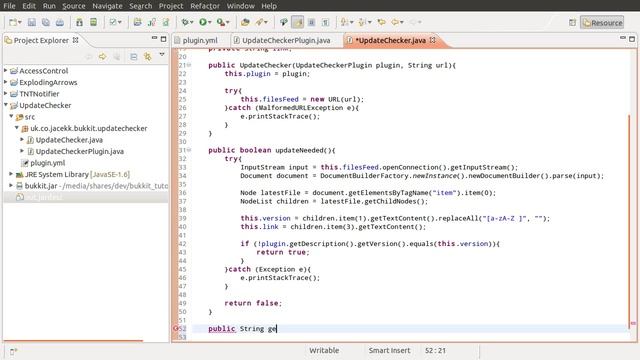The width and height of the screenshot is (640, 360).
Task: Click the Next Annotation toolbar icon
Action: coord(345,22)
